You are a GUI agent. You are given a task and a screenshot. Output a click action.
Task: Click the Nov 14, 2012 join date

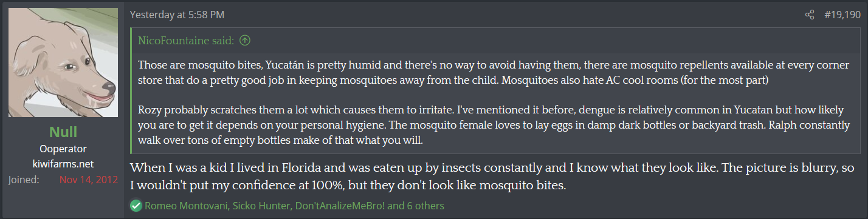coord(88,180)
